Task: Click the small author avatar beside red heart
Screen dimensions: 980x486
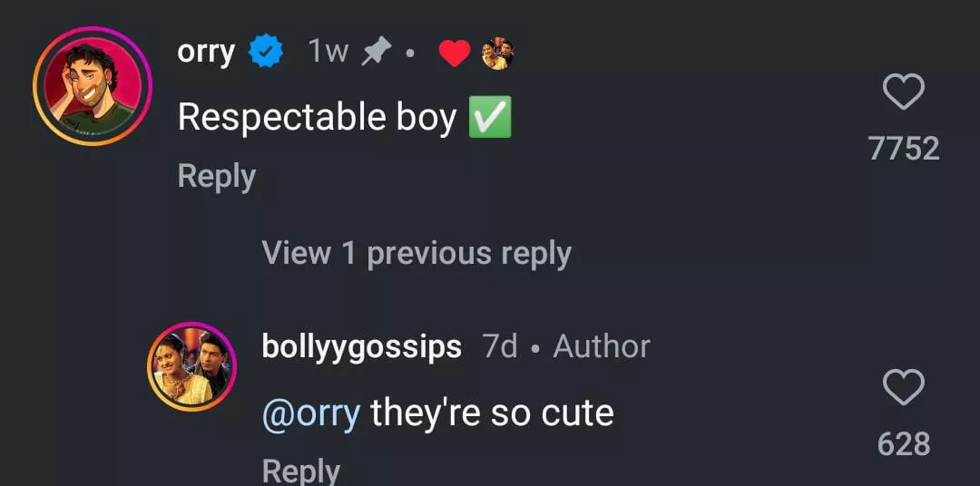Action: [497, 54]
